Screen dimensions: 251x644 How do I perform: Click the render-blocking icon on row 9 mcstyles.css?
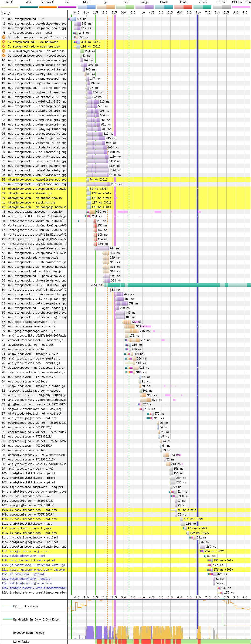click(4, 56)
